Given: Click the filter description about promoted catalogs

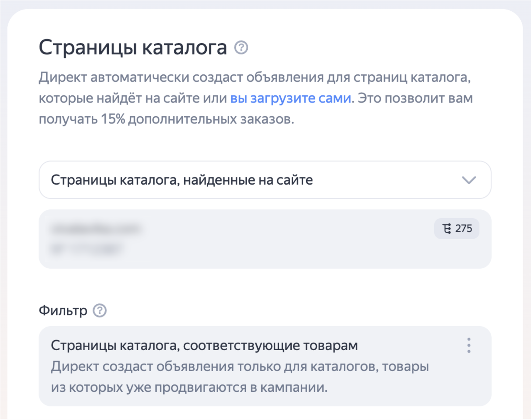Looking at the screenshot, I should [240, 367].
